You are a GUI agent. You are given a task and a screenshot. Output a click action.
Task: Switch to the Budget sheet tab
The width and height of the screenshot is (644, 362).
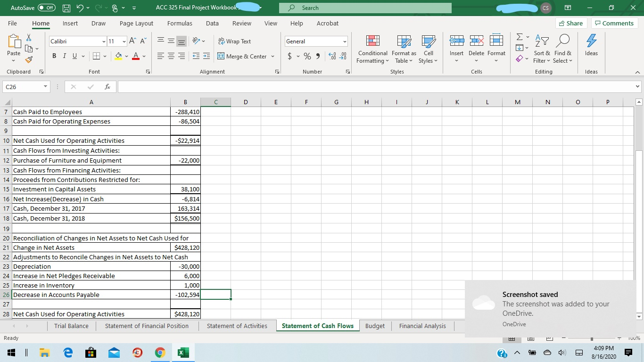(375, 326)
